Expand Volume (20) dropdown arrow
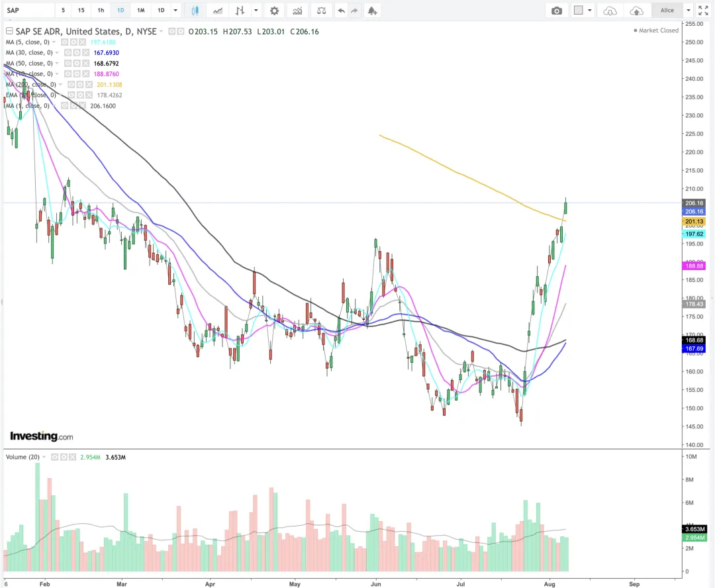 tap(44, 457)
